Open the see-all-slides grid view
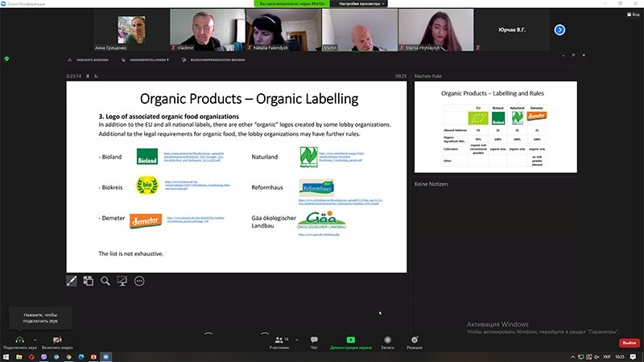The width and height of the screenshot is (644, 362). coord(89,281)
